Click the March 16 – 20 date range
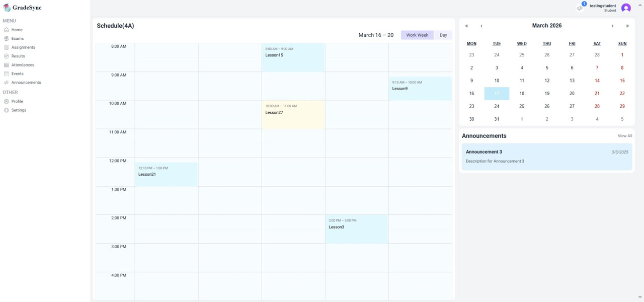644x302 pixels. (x=376, y=35)
